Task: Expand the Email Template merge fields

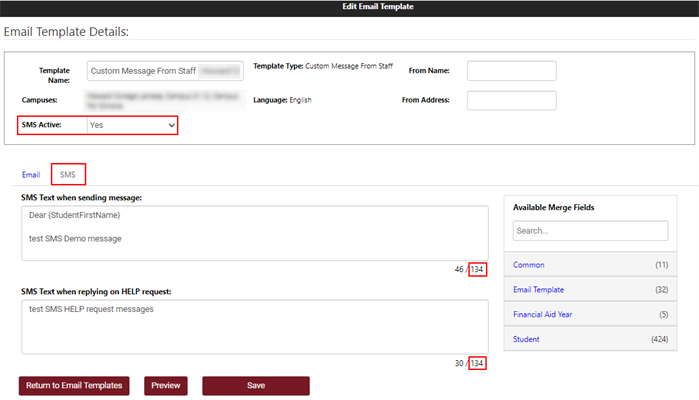Action: point(590,290)
